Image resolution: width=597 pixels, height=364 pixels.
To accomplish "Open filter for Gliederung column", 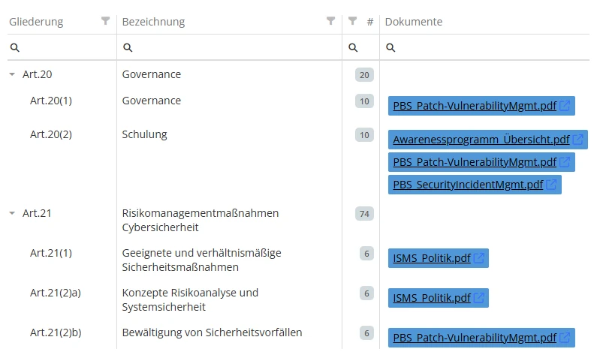I will pos(105,22).
